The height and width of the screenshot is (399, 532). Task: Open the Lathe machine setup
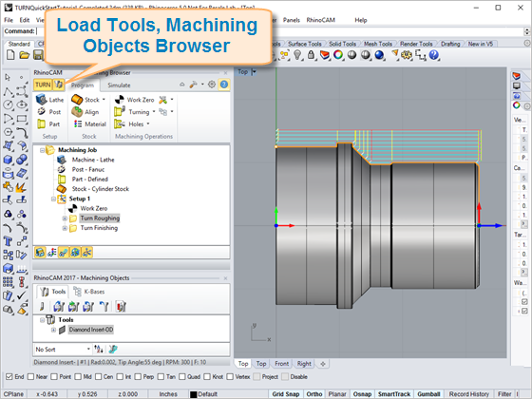pyautogui.click(x=49, y=100)
